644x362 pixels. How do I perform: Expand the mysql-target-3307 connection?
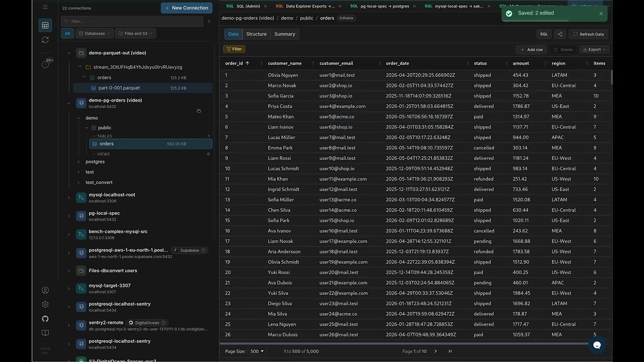pos(69,289)
